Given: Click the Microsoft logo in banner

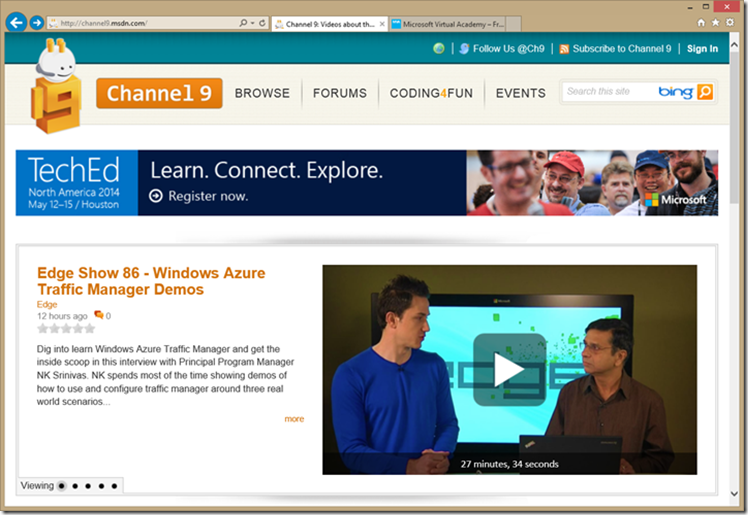Looking at the screenshot, I should pos(675,199).
